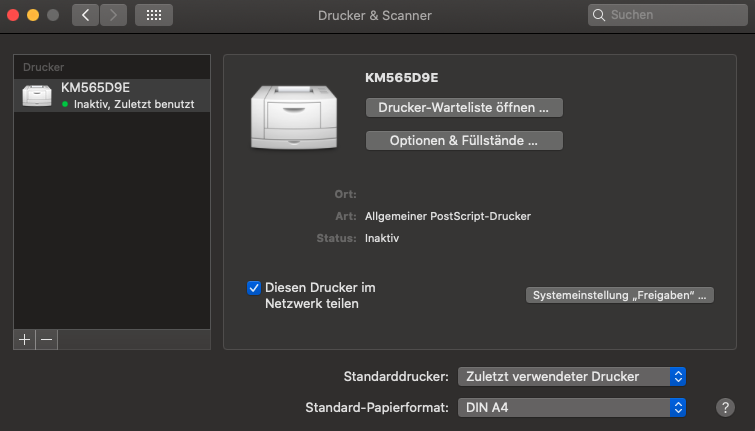Viewport: 755px width, 431px height.
Task: Show all preferences grid button
Action: [x=153, y=15]
